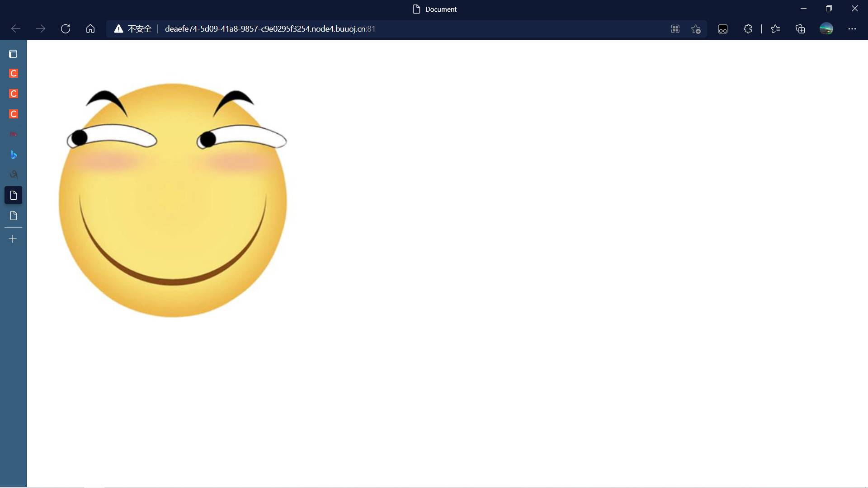
Task: Click the smiley face image on the page
Action: 173,200
